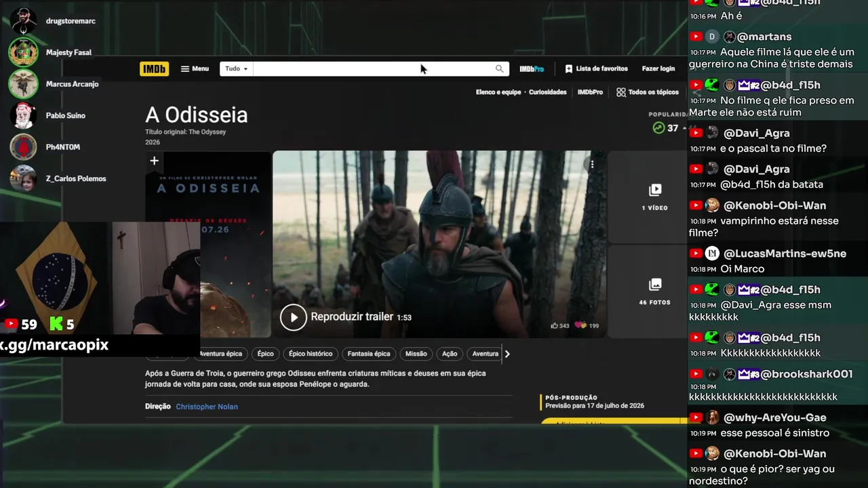Expand the Tudo search category dropdown
The image size is (868, 488).
[x=236, y=68]
